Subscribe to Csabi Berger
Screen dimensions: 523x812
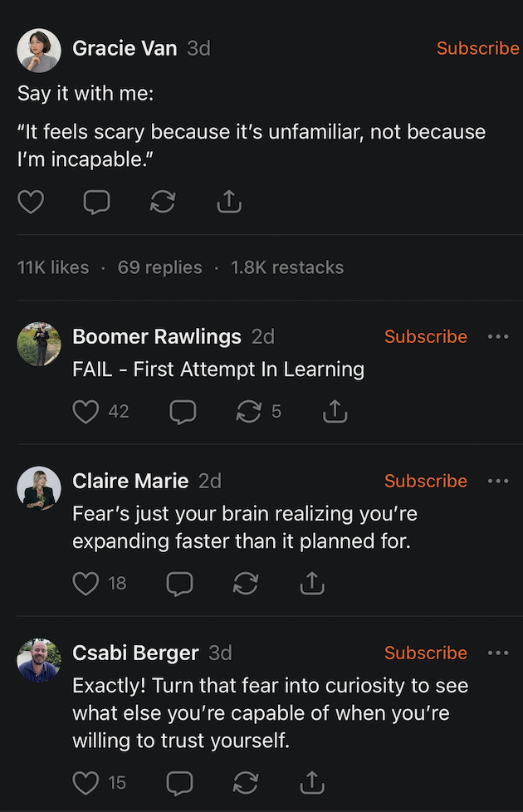coord(425,653)
